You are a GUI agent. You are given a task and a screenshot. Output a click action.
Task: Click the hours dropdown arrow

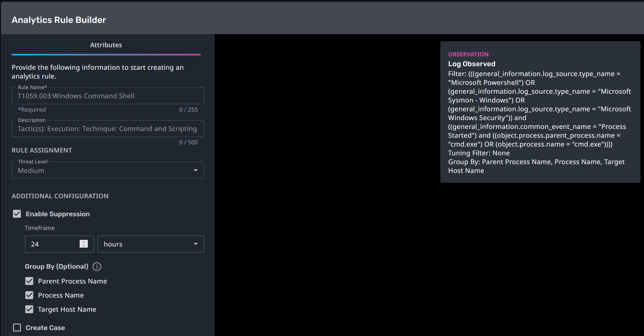tap(196, 244)
